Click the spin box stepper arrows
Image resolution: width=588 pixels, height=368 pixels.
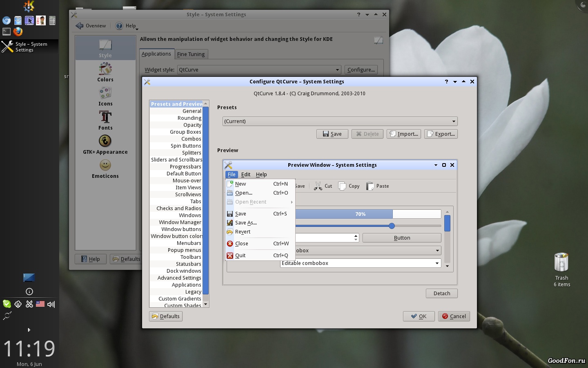point(356,238)
